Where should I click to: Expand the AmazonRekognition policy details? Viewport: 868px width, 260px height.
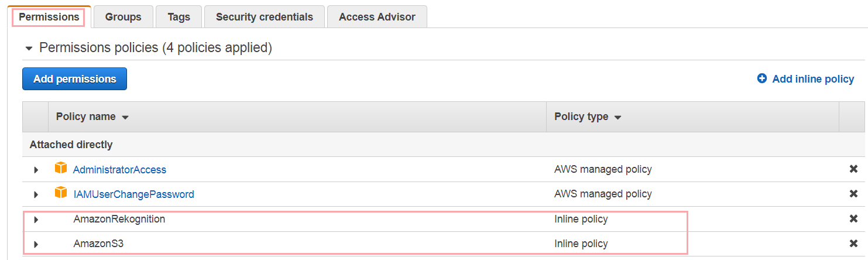point(36,220)
